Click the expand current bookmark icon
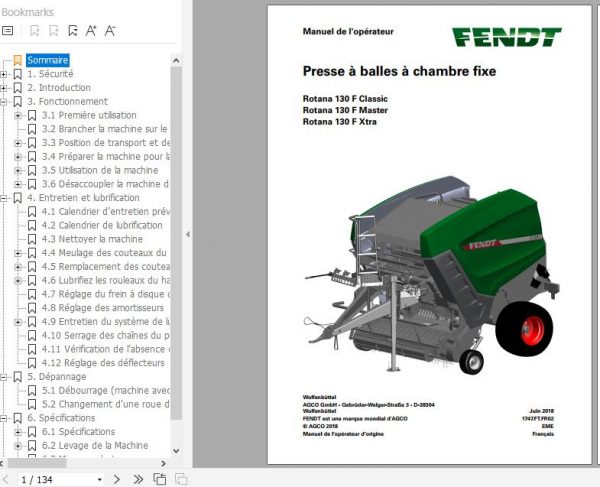 click(73, 31)
